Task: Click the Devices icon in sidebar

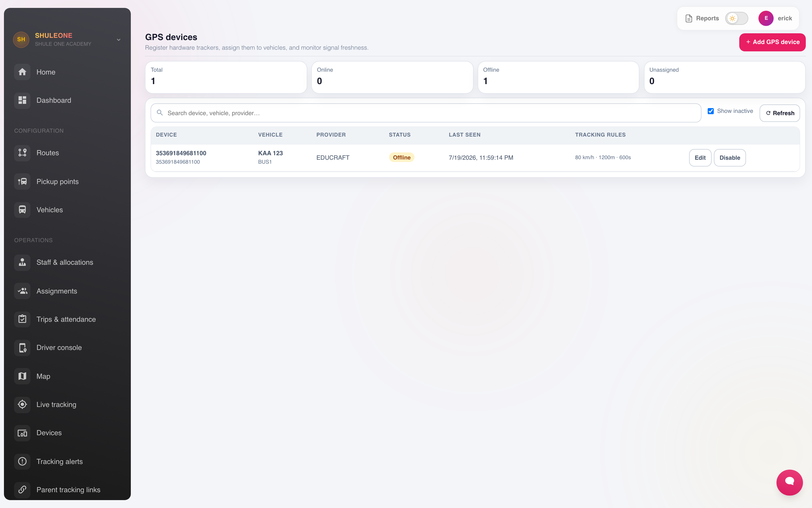Action: (22, 433)
